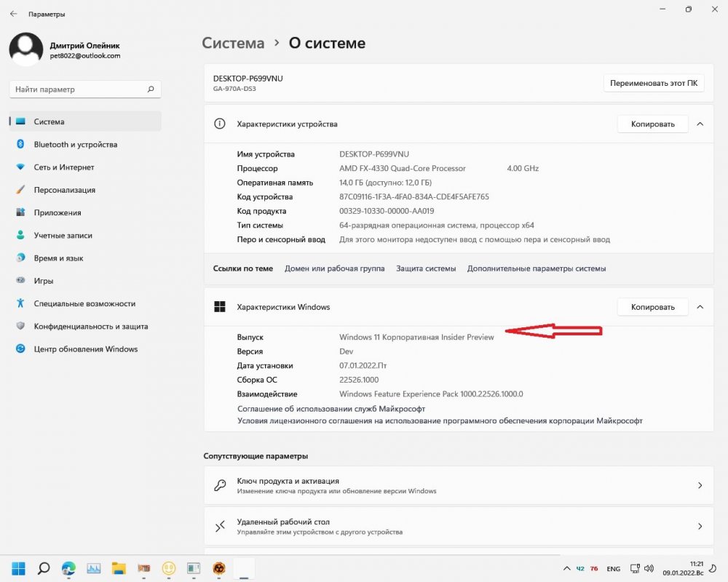Image resolution: width=728 pixels, height=582 pixels.
Task: Open Специальные возможности section
Action: coord(85,303)
